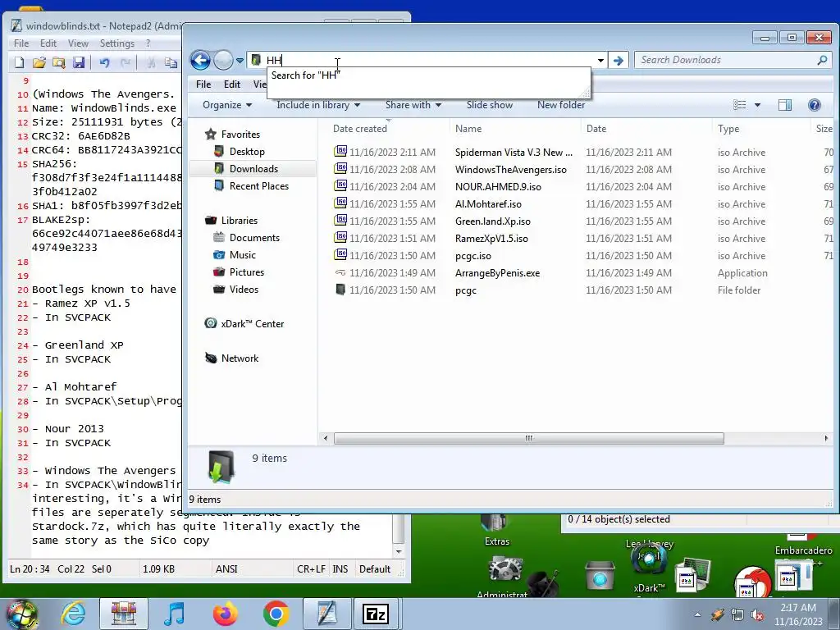The image size is (840, 630).
Task: Click New folder button
Action: [561, 105]
